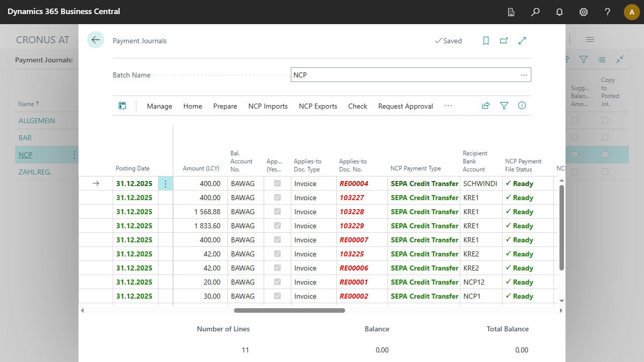Expand the page with the arrows icon
Viewport: 644px width, 362px height.
(522, 41)
